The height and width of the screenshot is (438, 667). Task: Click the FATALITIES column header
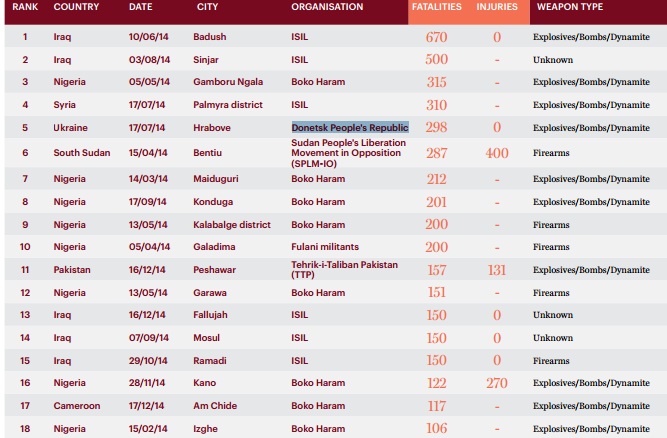click(x=436, y=7)
